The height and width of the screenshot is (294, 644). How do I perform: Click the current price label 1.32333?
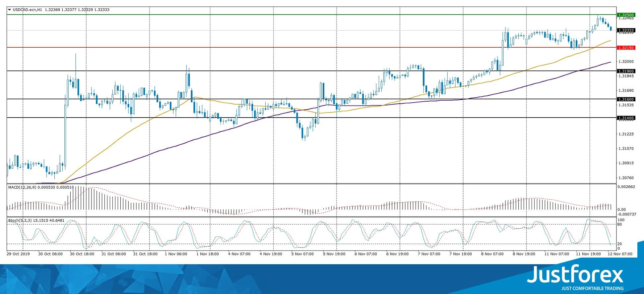(x=626, y=30)
